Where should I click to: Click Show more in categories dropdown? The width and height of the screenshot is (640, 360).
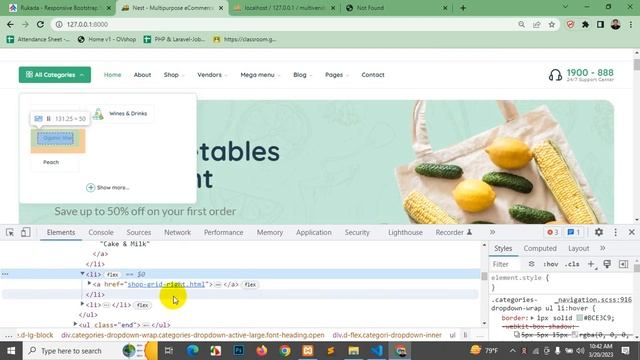pyautogui.click(x=108, y=187)
